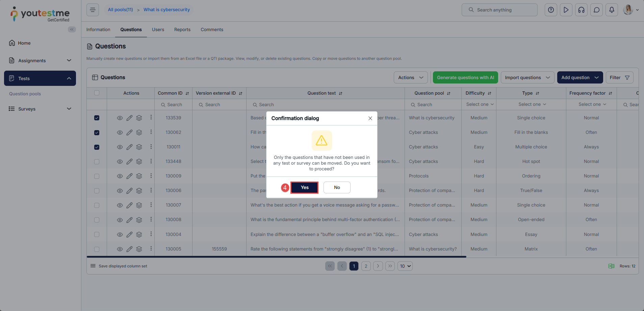The width and height of the screenshot is (644, 311).
Task: Collapse sidebar using double-chevron icon
Action: tap(72, 29)
